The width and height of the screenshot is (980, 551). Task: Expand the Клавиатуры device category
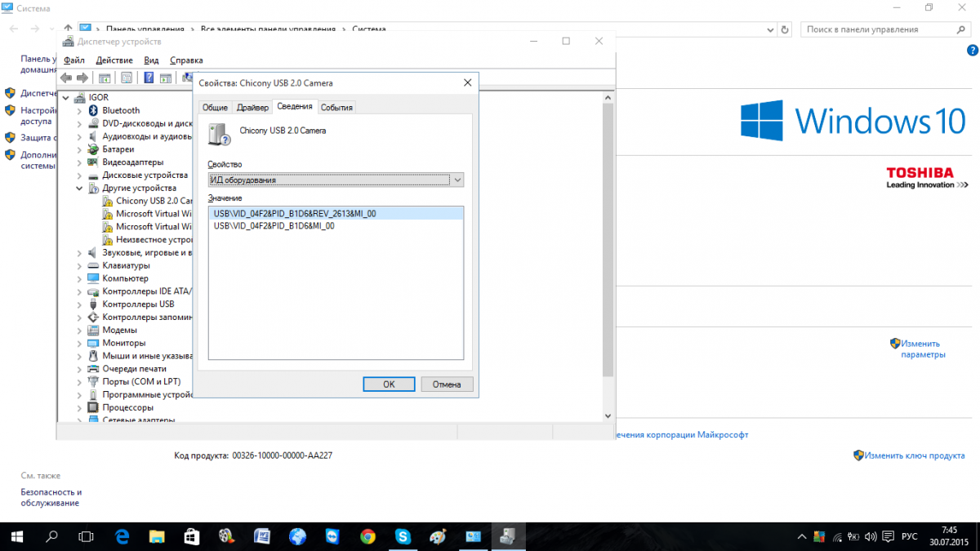click(x=79, y=265)
